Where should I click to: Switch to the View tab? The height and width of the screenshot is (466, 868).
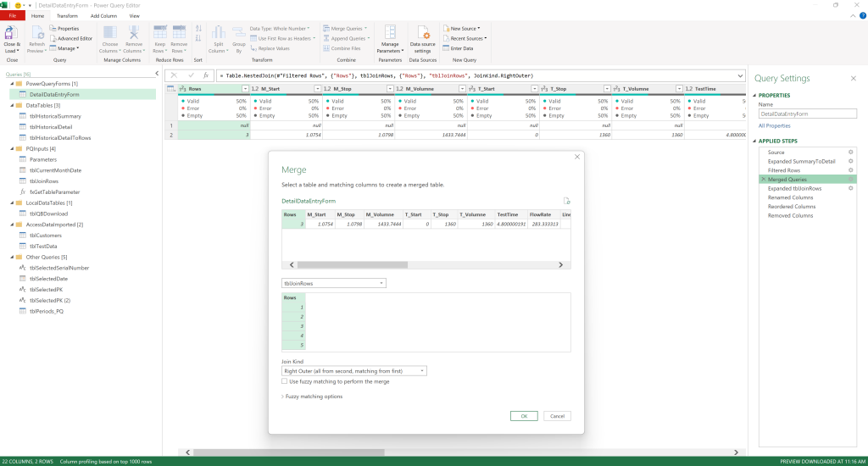(135, 16)
